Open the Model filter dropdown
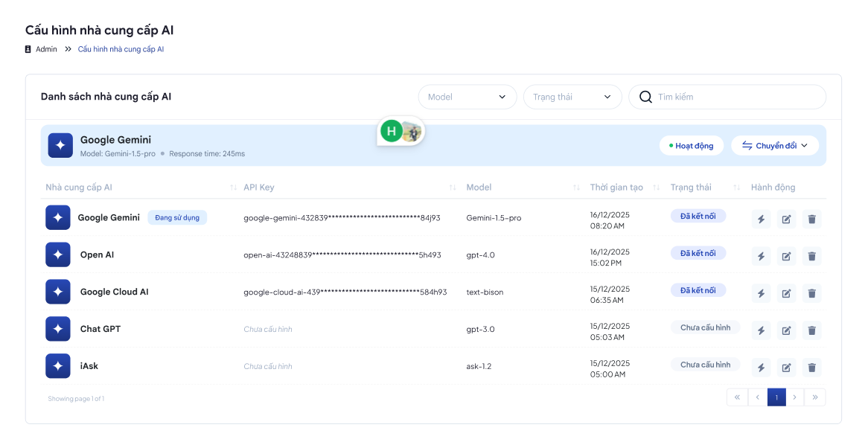The image size is (868, 445). tap(467, 97)
